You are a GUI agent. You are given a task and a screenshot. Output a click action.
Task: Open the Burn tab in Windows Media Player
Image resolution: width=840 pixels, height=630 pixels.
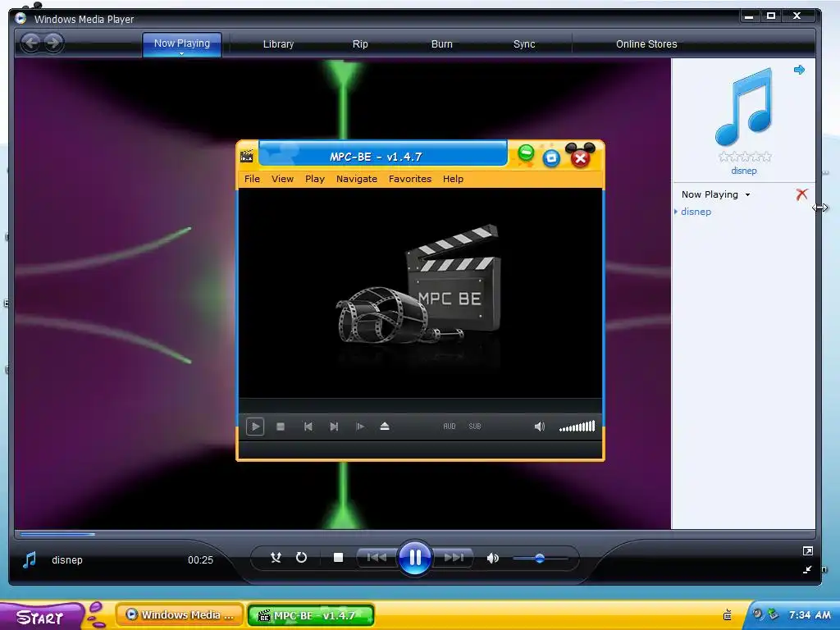442,44
